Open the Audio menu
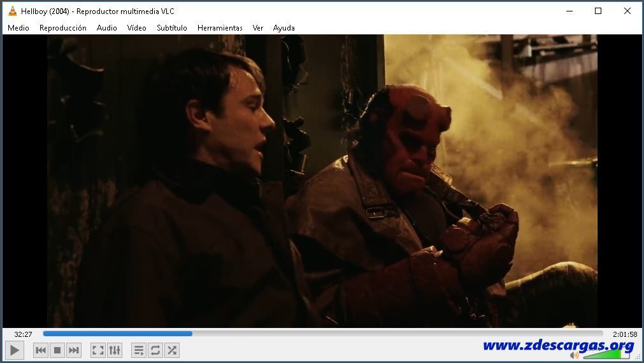This screenshot has width=644, height=363. 107,28
